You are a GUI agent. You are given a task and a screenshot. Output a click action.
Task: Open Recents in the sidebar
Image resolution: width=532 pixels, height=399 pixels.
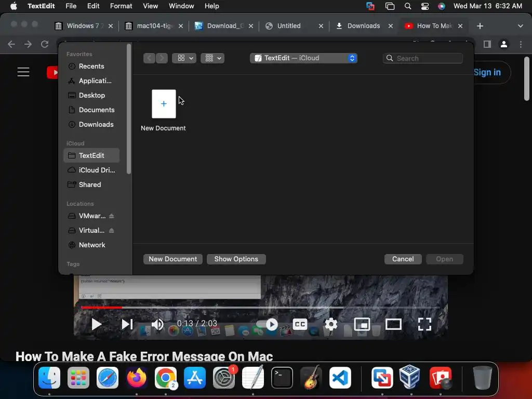coord(91,66)
